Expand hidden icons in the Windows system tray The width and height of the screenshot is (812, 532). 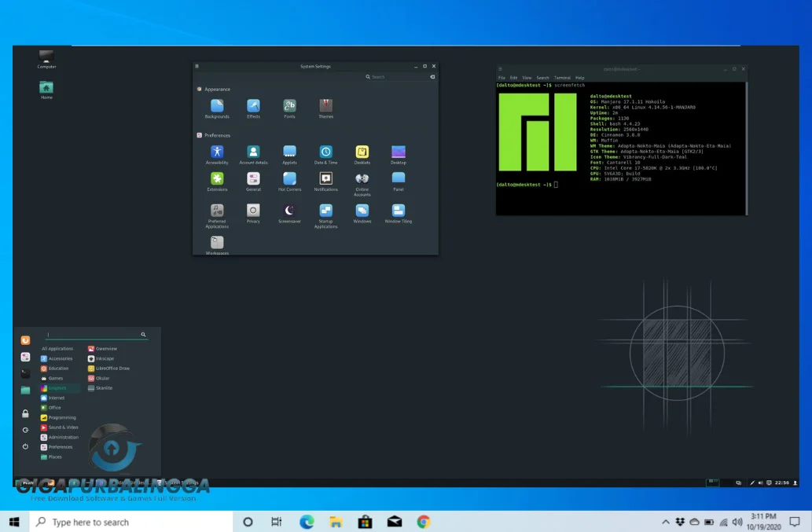tap(666, 522)
